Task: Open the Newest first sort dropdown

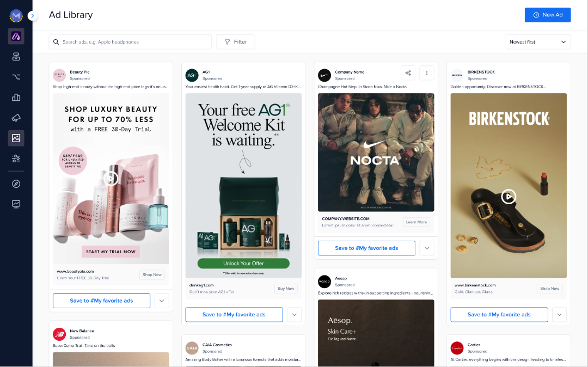Action: coord(538,41)
